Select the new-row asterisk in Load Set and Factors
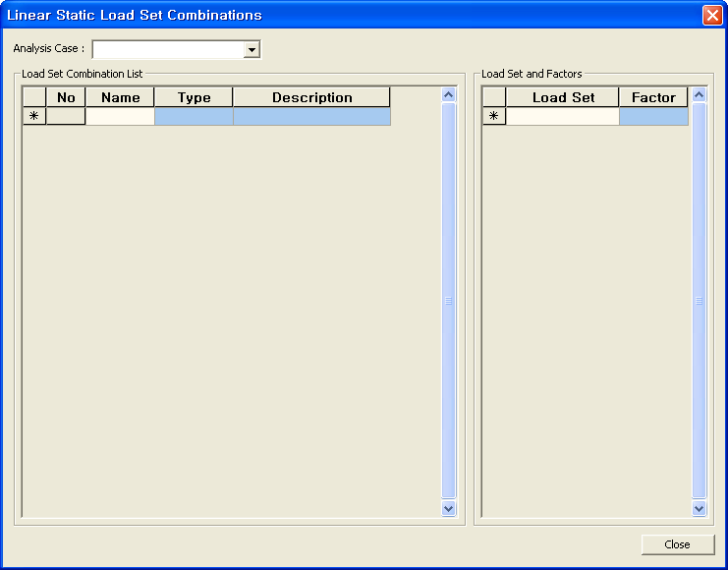 point(494,116)
